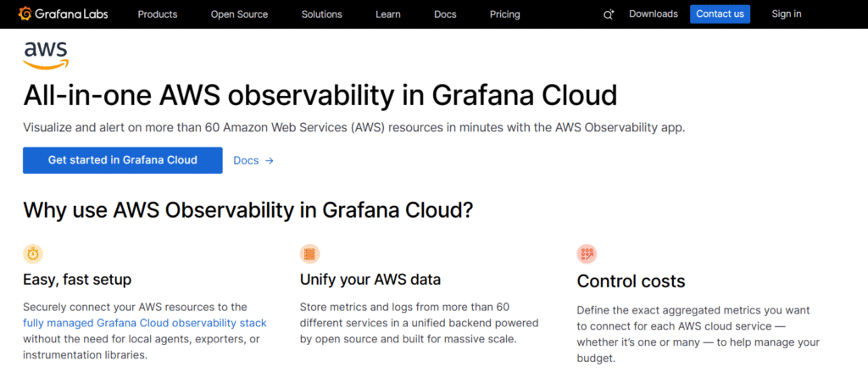
Task: Go to Docs in the top navigation
Action: 445,14
